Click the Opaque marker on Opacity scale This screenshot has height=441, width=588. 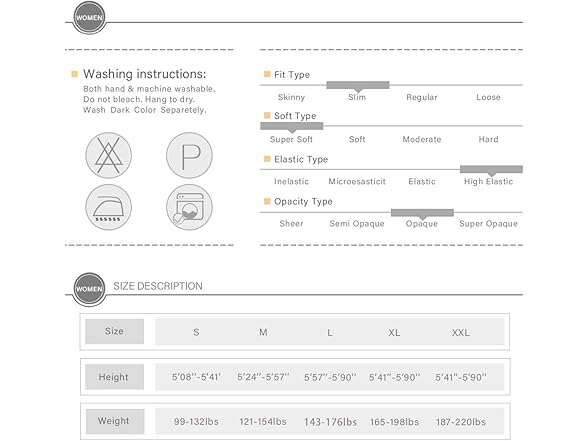pos(422,214)
